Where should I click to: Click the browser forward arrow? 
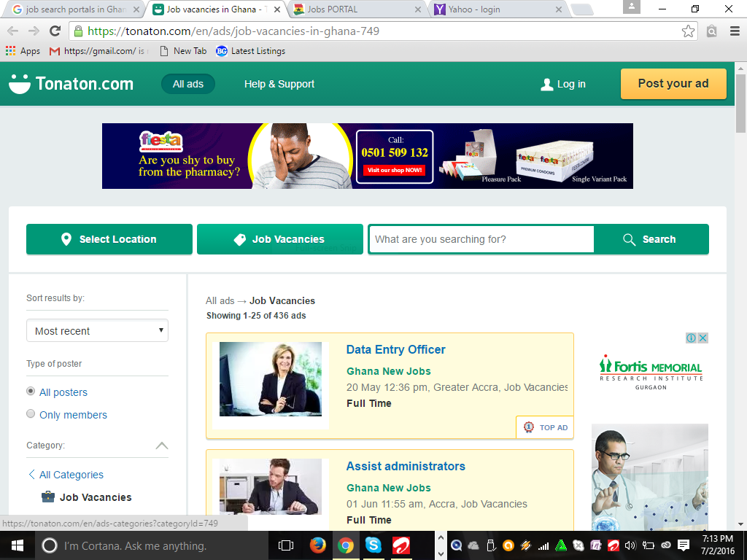34,31
